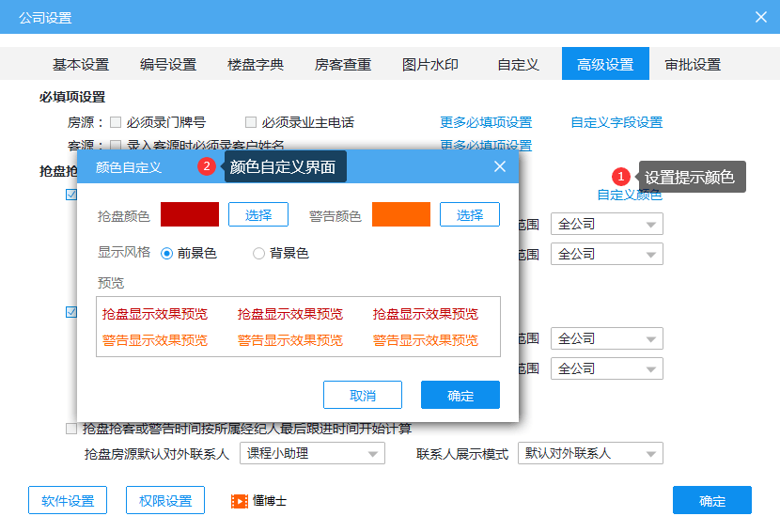
Task: Close the 公司设置 window
Action: point(760,17)
